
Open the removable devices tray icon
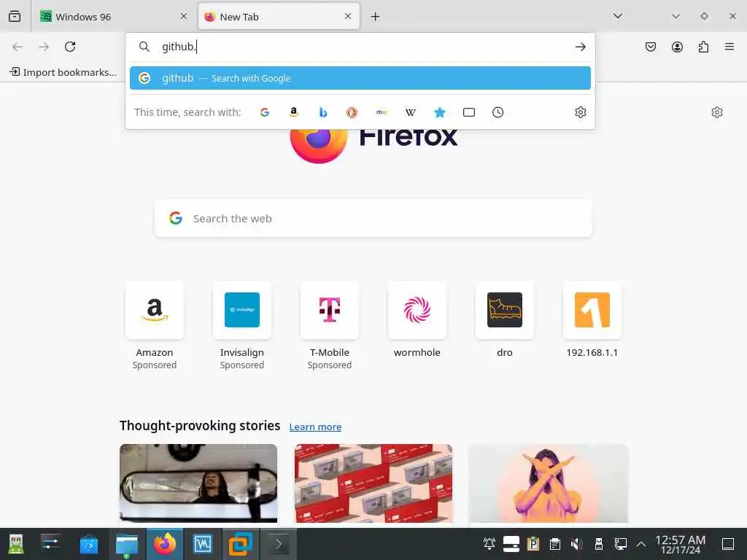[599, 544]
